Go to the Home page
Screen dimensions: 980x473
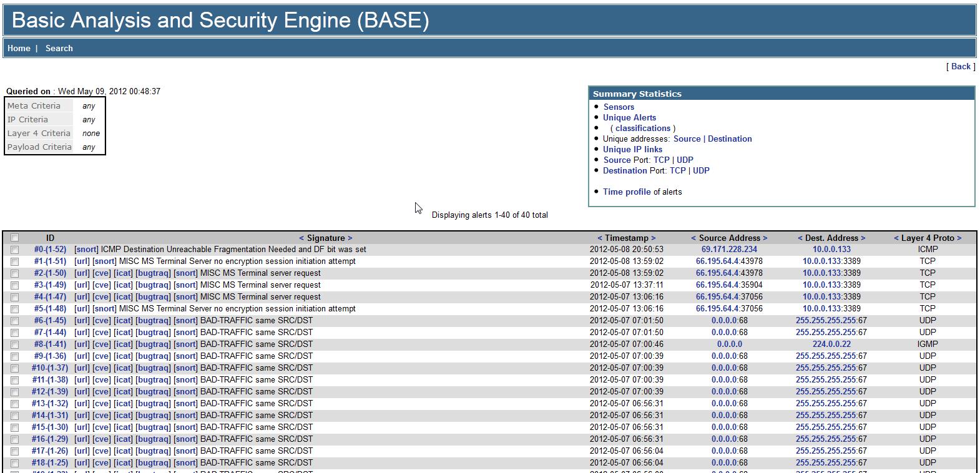tap(19, 48)
